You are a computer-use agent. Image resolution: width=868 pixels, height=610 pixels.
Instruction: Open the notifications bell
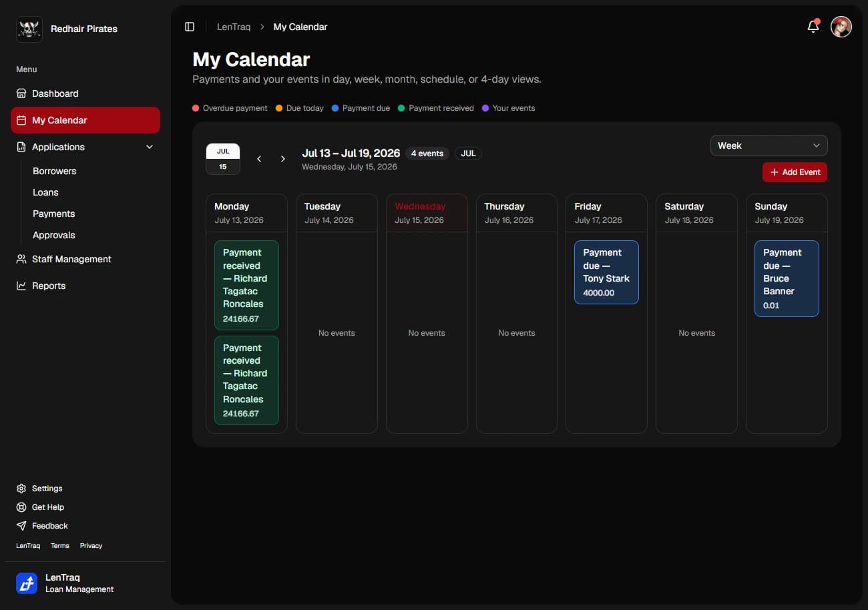click(813, 27)
